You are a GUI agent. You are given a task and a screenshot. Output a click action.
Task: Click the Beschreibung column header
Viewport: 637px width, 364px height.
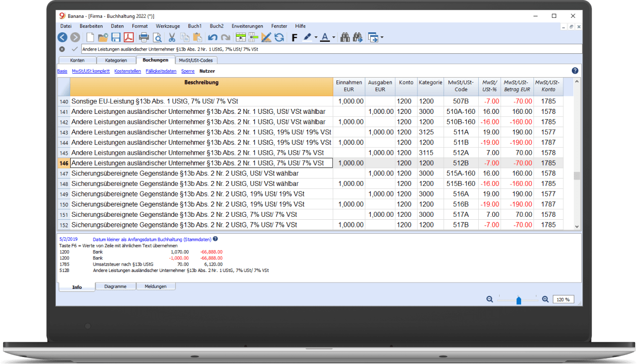202,87
